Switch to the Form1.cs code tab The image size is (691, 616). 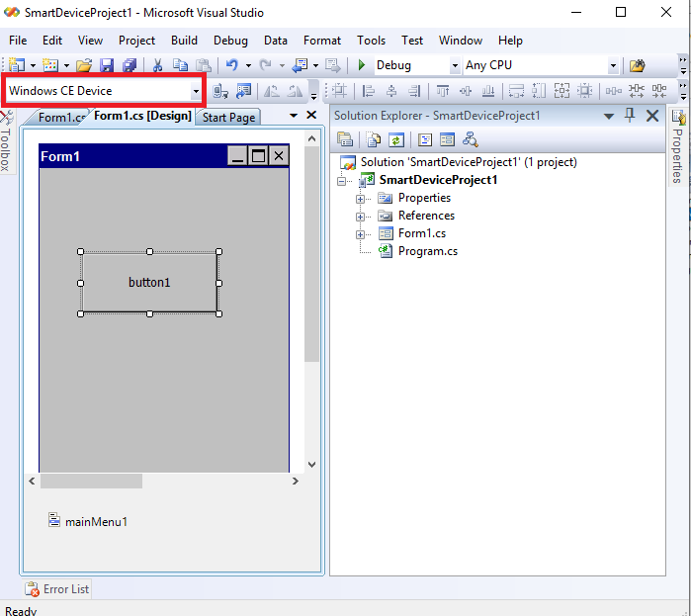(61, 118)
